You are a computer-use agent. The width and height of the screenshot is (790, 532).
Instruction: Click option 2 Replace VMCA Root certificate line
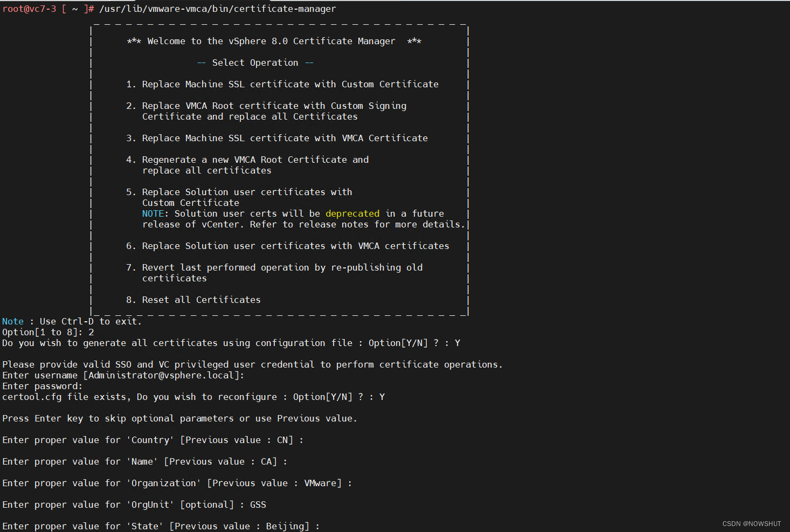coord(266,106)
